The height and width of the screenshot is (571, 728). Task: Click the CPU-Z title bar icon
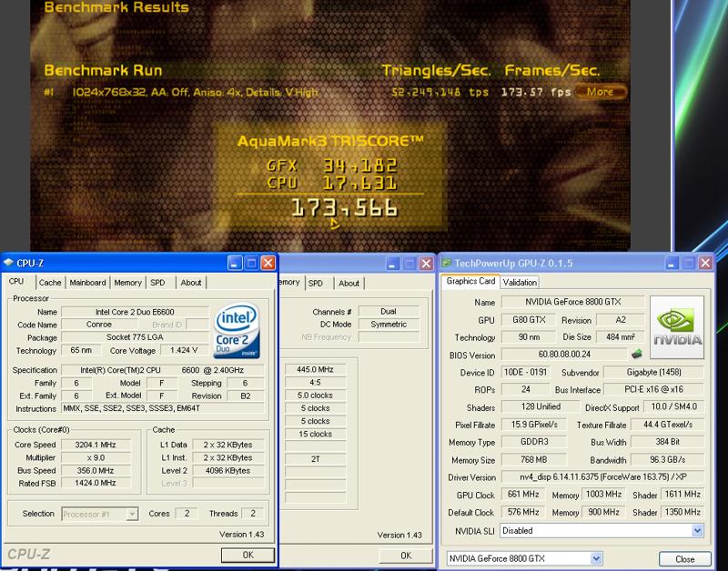8,263
